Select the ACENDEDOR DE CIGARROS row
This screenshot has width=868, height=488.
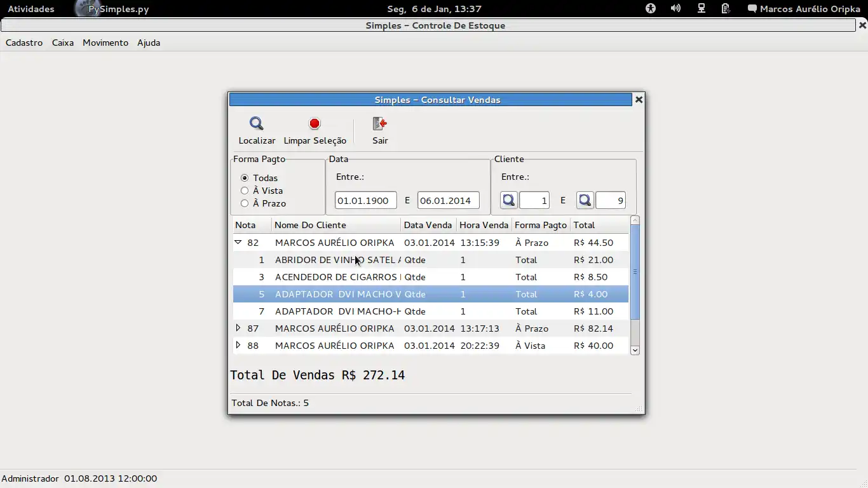431,277
